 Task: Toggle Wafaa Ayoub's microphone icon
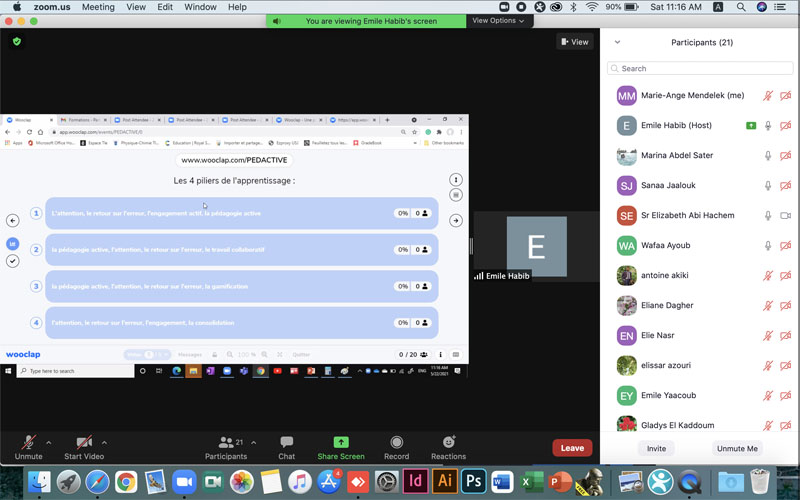coord(767,246)
